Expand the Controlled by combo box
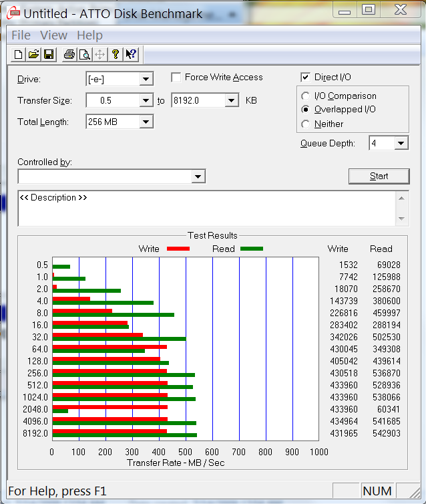 [198, 176]
